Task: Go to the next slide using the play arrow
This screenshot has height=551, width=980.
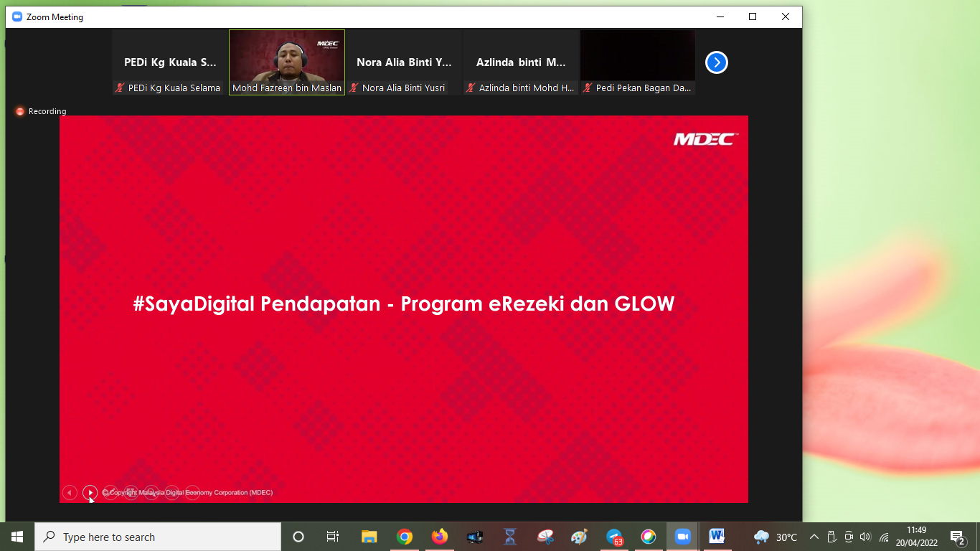Action: click(x=90, y=492)
